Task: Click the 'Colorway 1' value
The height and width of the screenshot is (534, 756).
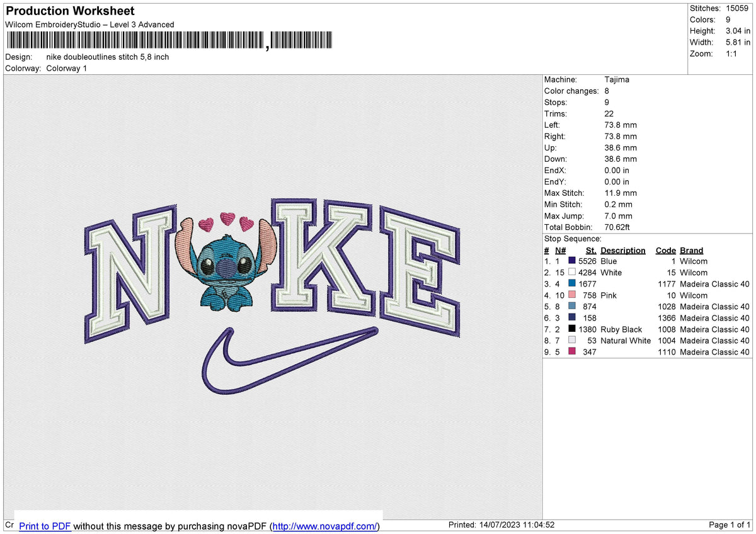Action: coord(66,68)
